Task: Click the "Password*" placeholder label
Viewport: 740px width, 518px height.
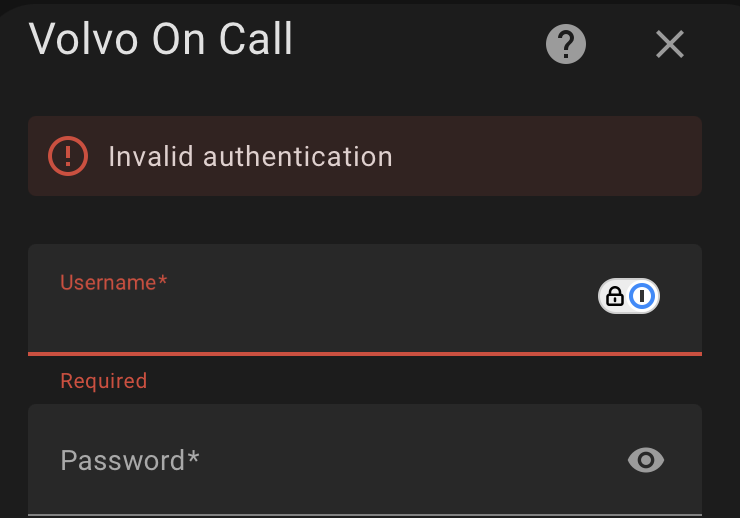Action: [124, 460]
